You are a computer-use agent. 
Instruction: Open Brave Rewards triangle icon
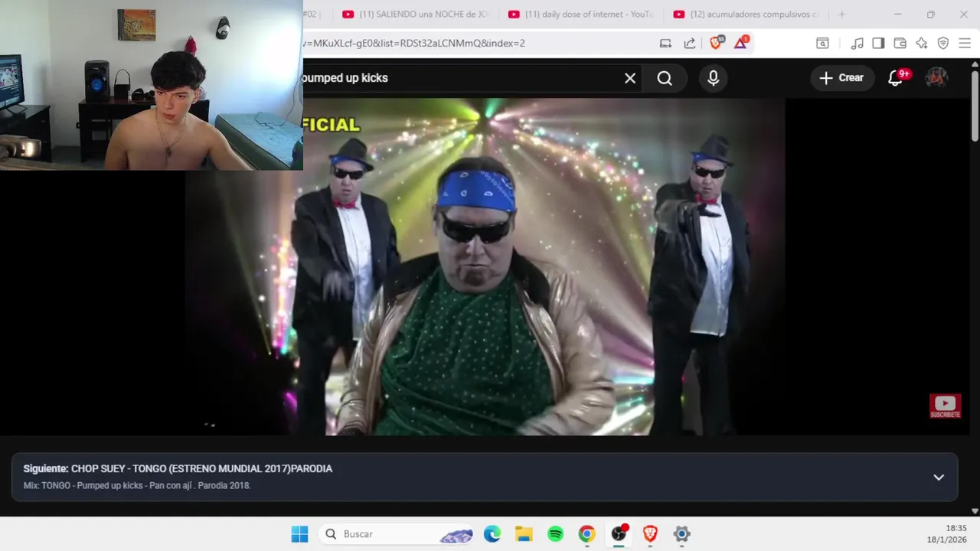pyautogui.click(x=740, y=43)
